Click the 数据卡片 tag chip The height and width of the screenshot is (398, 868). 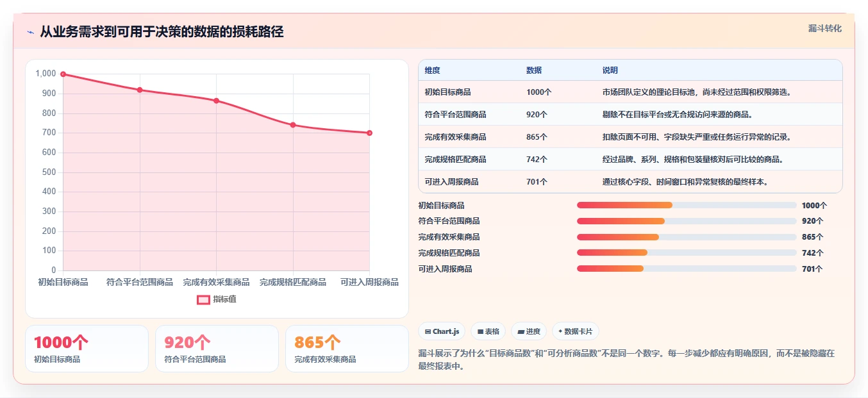[x=576, y=331]
